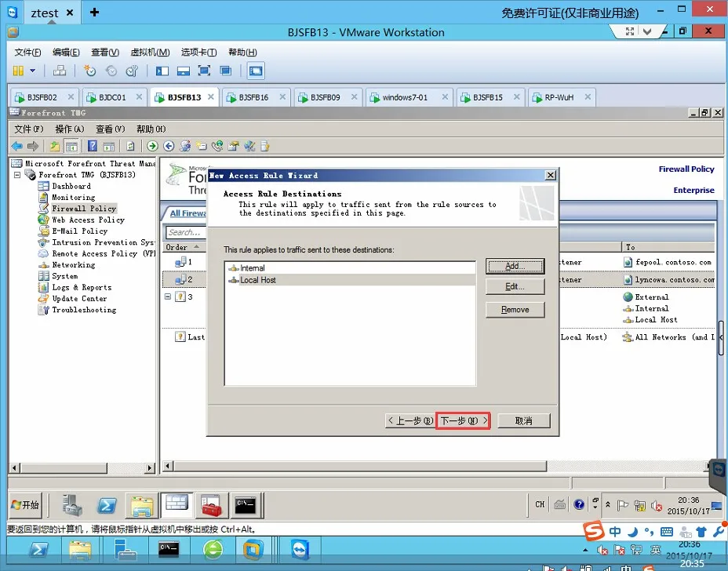Collapse rule 3 in the policy list
Screen dimensions: 728x571
click(168, 296)
